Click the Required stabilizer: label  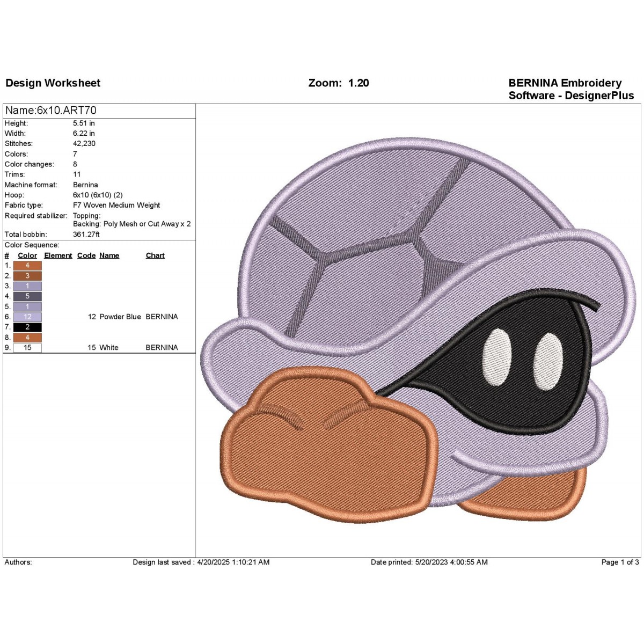coord(36,216)
